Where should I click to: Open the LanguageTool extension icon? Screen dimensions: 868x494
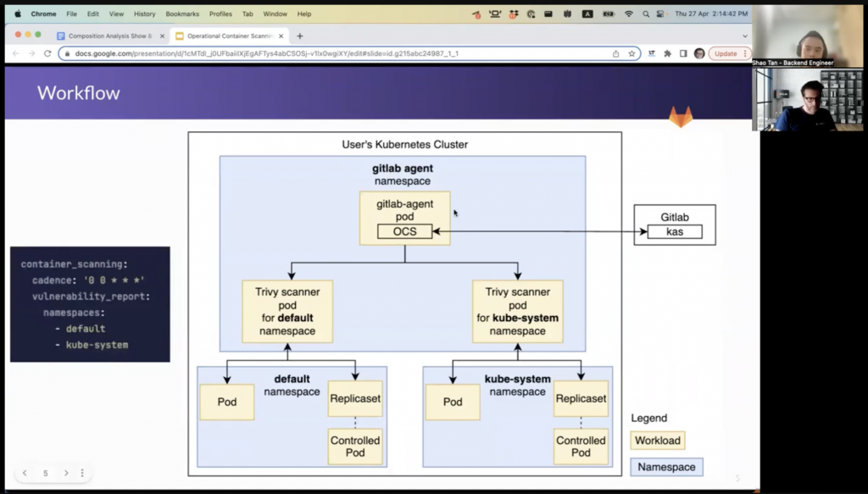652,53
